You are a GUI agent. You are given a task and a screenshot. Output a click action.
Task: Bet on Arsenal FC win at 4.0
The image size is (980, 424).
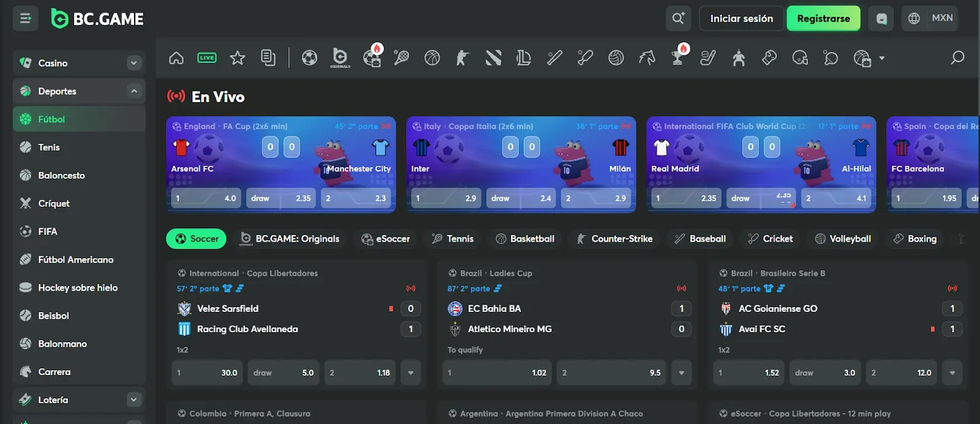pos(206,198)
